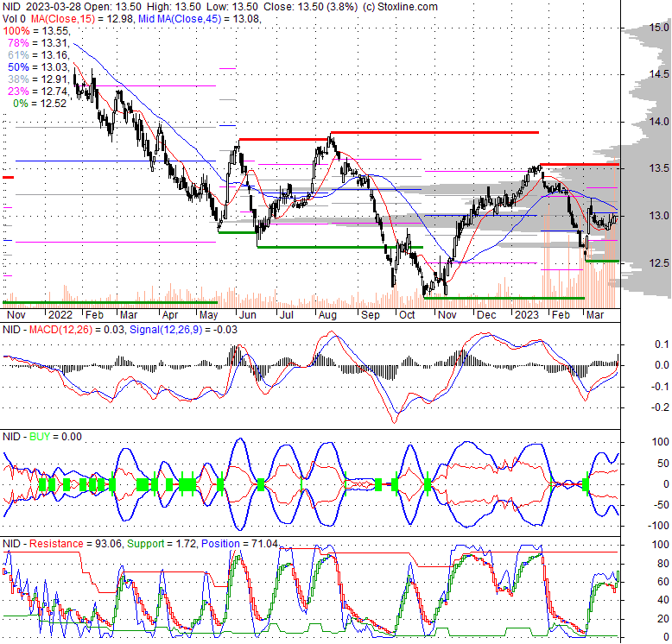This screenshot has height=644, width=672.
Task: Click the 13.0 price axis label
Action: point(659,215)
